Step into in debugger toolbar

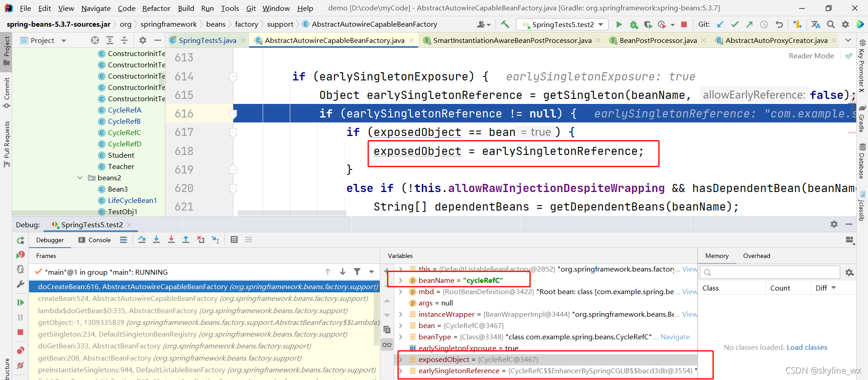click(156, 239)
